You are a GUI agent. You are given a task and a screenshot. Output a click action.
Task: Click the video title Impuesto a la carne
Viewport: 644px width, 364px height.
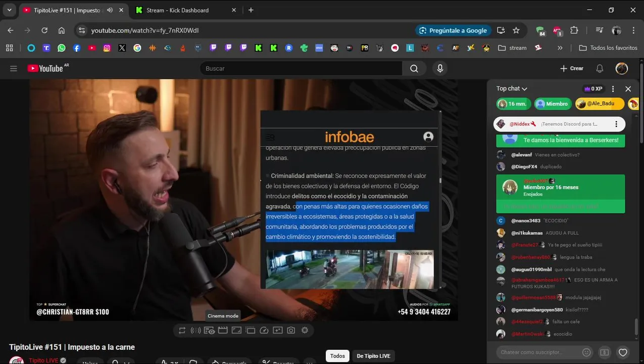coord(72,347)
